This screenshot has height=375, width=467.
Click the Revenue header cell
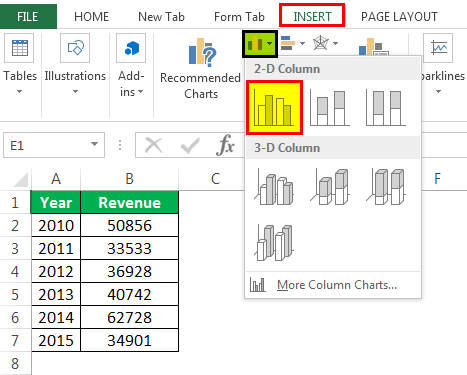pyautogui.click(x=130, y=202)
